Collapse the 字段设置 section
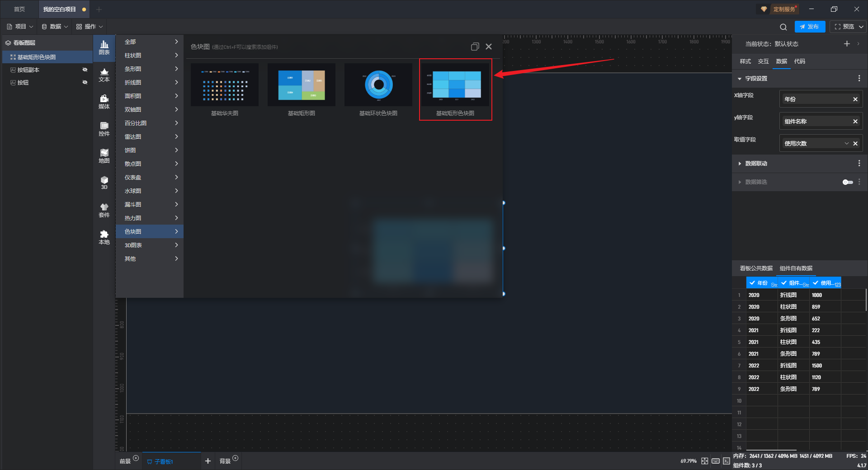The image size is (868, 470). tap(740, 79)
